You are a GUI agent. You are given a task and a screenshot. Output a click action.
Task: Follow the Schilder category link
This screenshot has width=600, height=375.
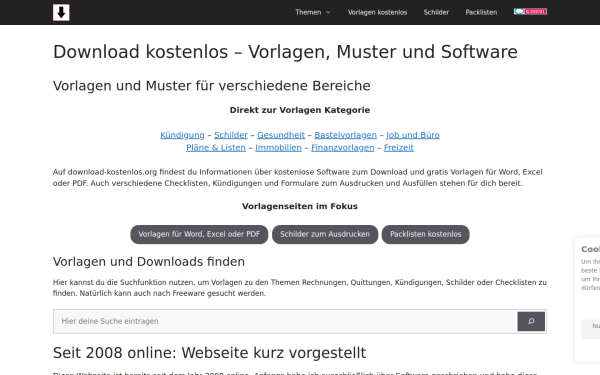coord(231,135)
